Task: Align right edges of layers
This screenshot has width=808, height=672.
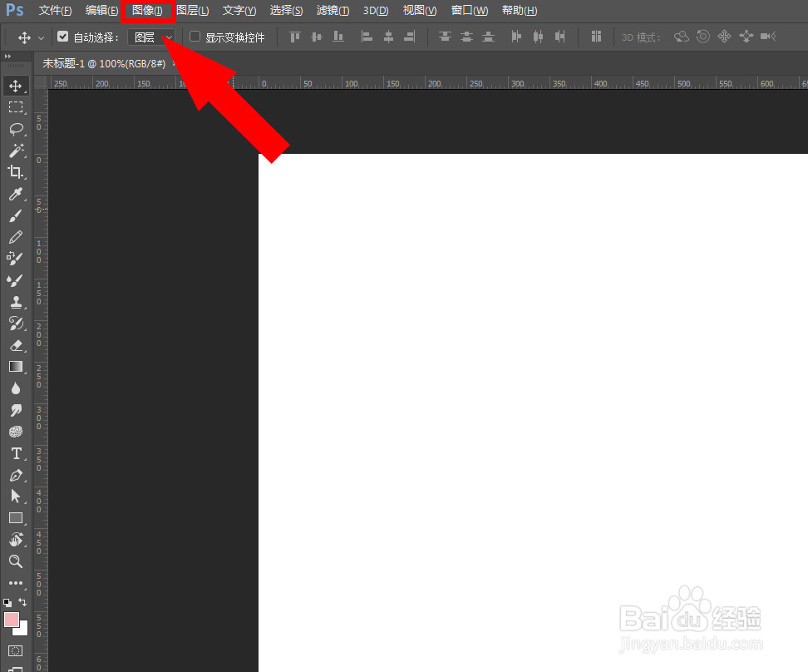Action: point(410,37)
